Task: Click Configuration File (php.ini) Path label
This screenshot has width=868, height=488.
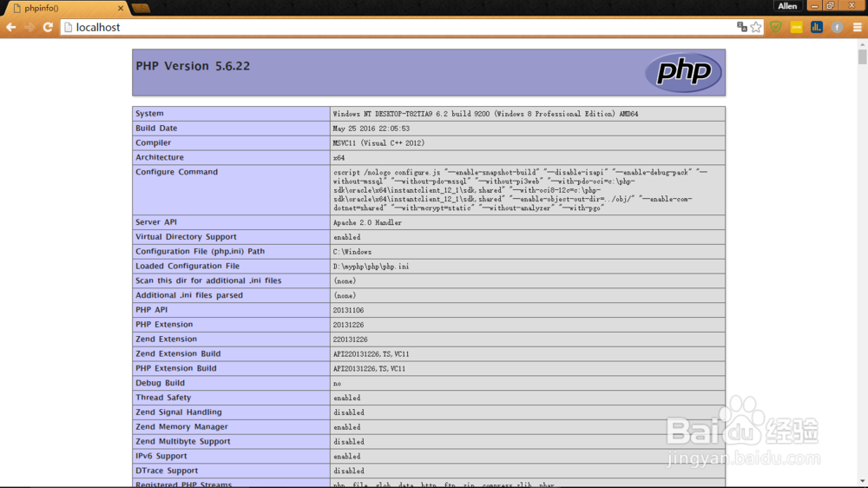Action: tap(200, 252)
